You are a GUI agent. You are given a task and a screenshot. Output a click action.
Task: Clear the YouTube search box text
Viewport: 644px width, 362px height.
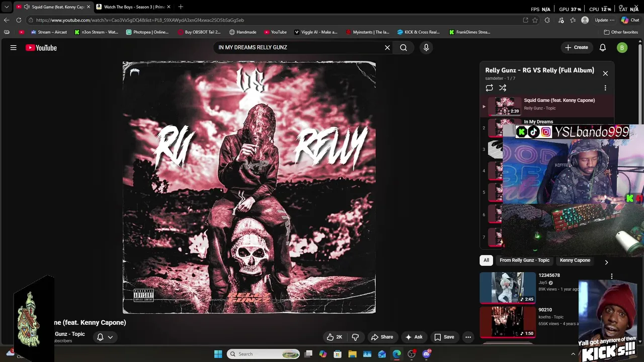(387, 47)
